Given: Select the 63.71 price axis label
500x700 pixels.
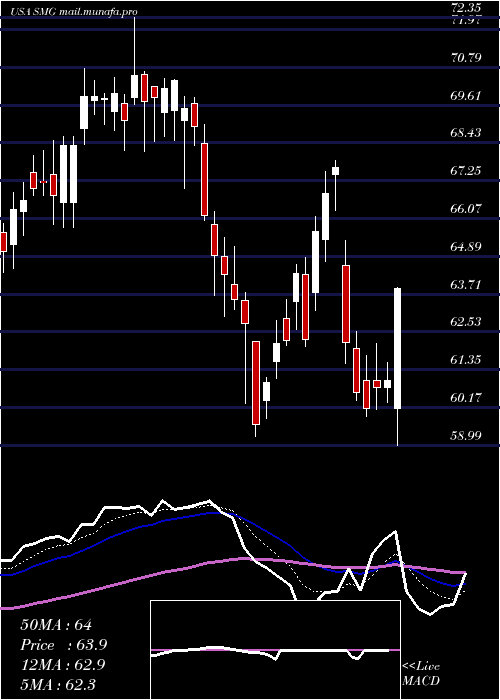Looking at the screenshot, I should pyautogui.click(x=464, y=284).
